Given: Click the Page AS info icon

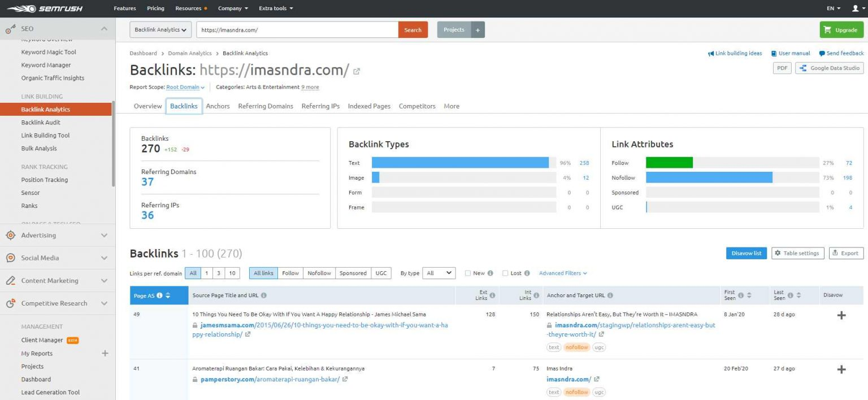Looking at the screenshot, I should [x=159, y=295].
